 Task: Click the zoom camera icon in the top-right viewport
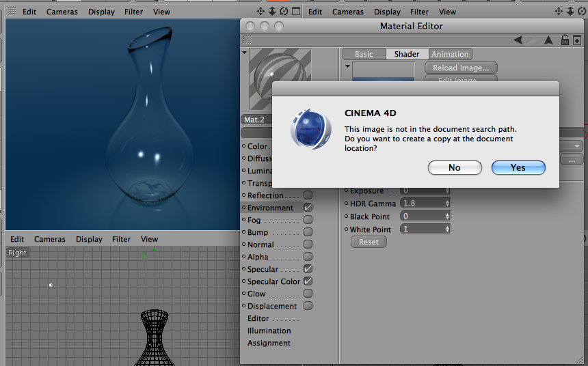coord(570,11)
